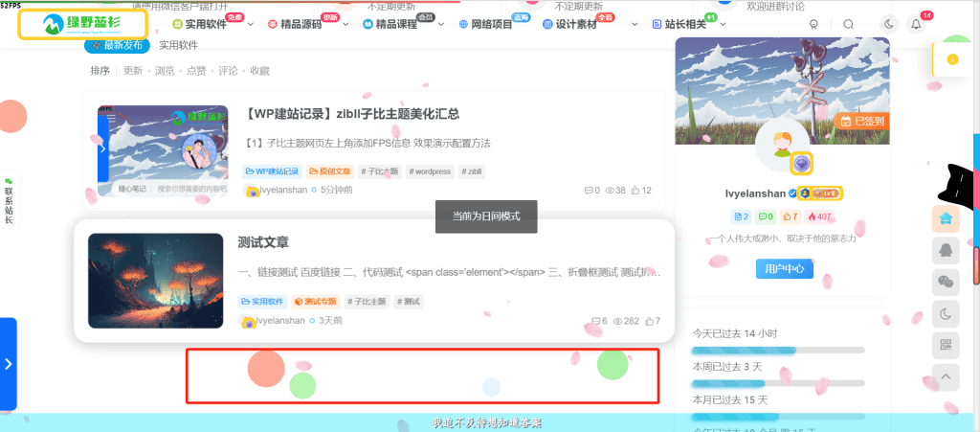This screenshot has width=980, height=432.
Task: Click the blue post count badge showing 2
Action: (x=742, y=216)
